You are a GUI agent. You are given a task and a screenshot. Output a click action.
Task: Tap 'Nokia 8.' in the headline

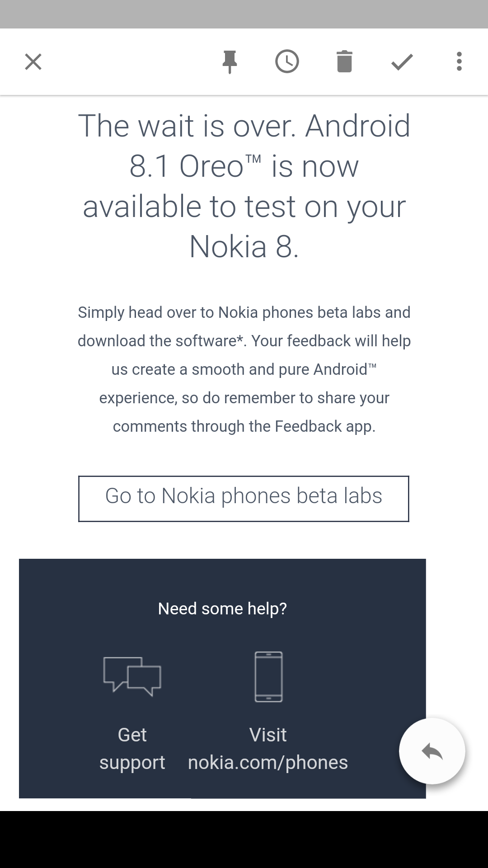(x=244, y=246)
